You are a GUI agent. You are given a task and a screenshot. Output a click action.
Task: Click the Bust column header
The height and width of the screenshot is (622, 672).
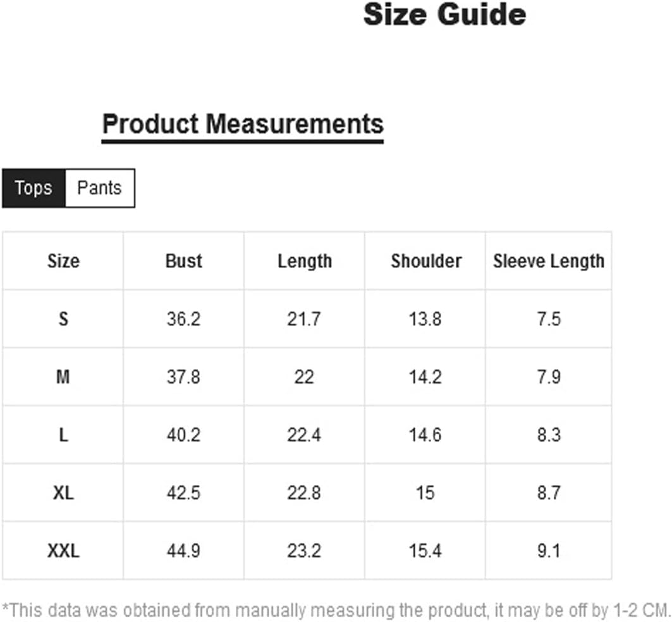[184, 261]
